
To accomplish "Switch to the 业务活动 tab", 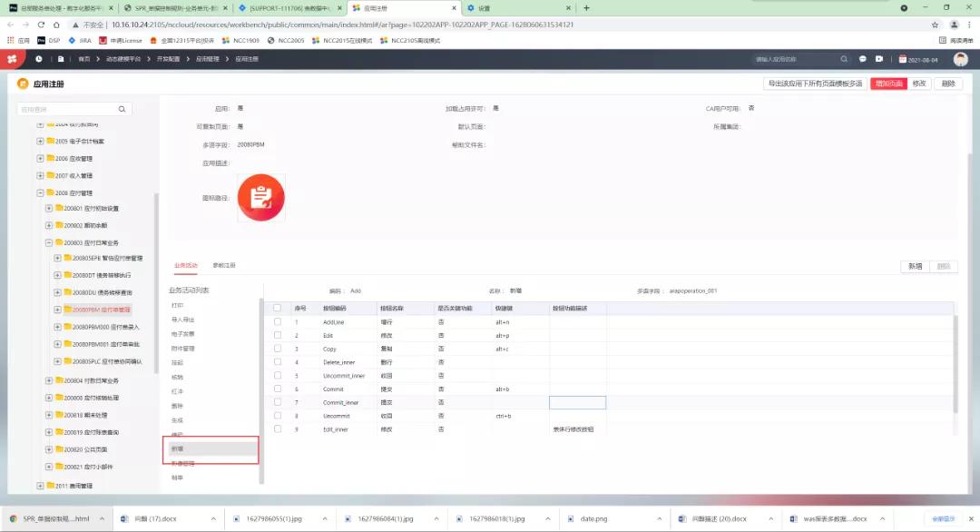I will tap(186, 266).
